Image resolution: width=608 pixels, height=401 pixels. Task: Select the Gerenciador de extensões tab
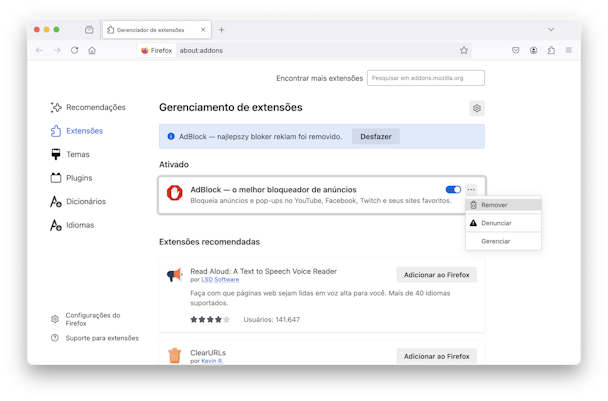(x=157, y=30)
